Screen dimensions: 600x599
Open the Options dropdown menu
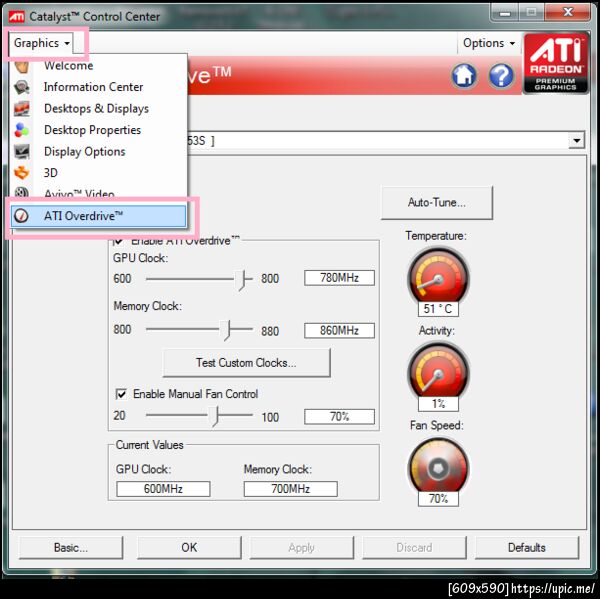coord(489,43)
